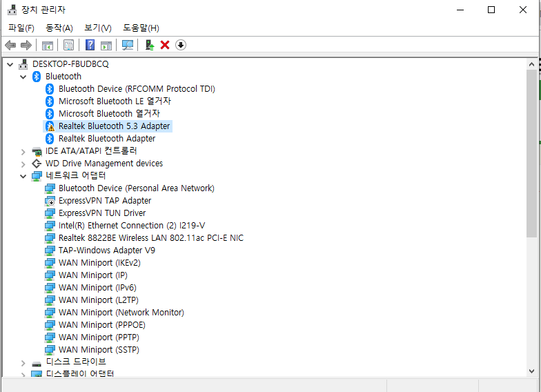Click the Update driver toolbar icon
541x392 pixels.
[x=149, y=45]
